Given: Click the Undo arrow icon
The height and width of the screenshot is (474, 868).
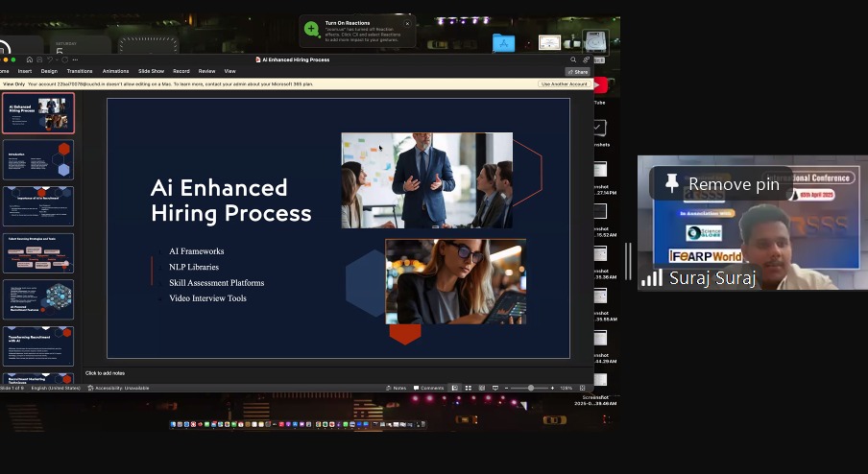Looking at the screenshot, I should tap(49, 59).
